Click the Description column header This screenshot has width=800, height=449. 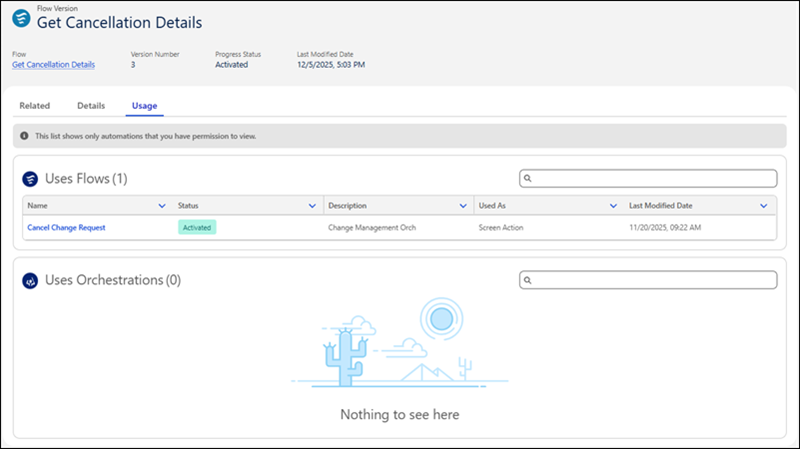point(399,206)
